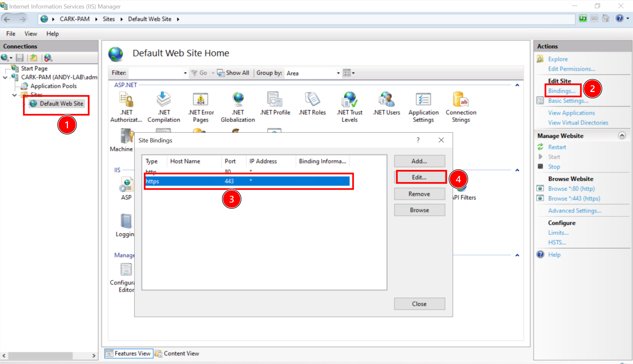Select the https port 443 binding row

247,181
